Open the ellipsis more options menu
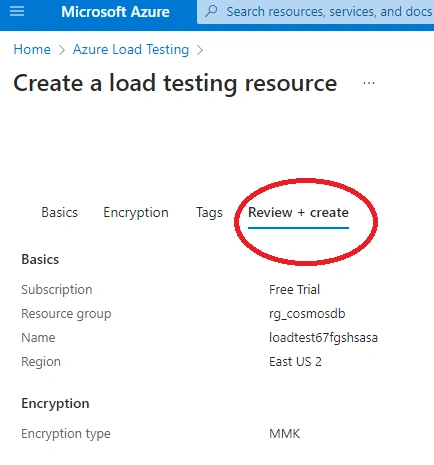This screenshot has width=434, height=465. click(x=369, y=83)
